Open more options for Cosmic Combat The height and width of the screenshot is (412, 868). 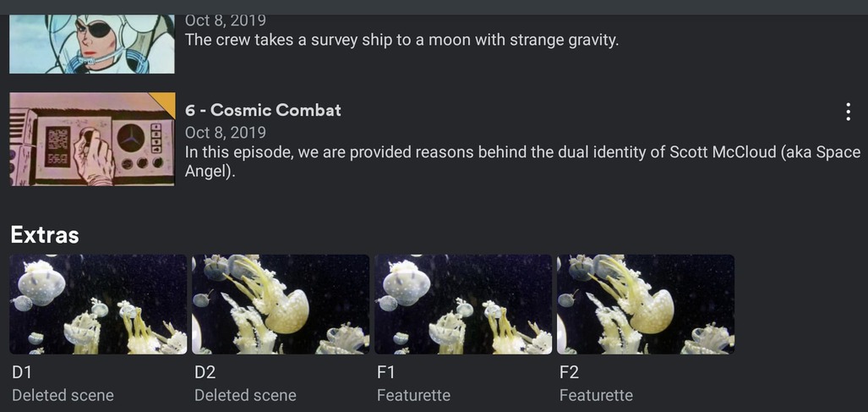pos(847,112)
